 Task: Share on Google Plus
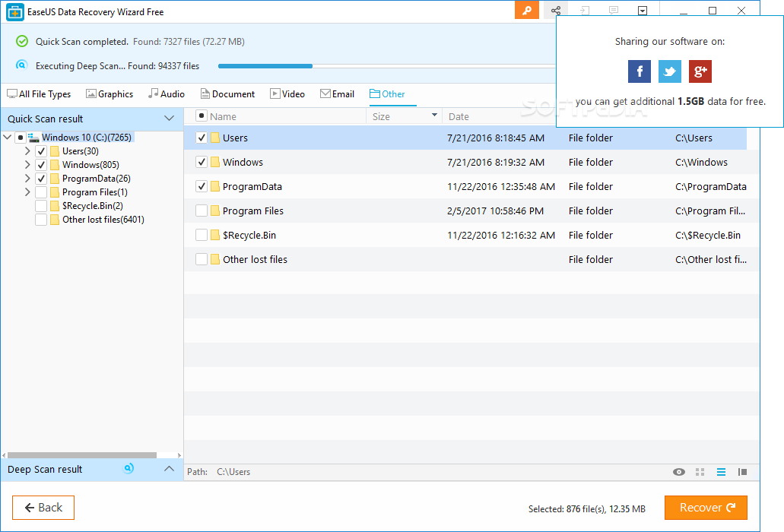pos(700,71)
